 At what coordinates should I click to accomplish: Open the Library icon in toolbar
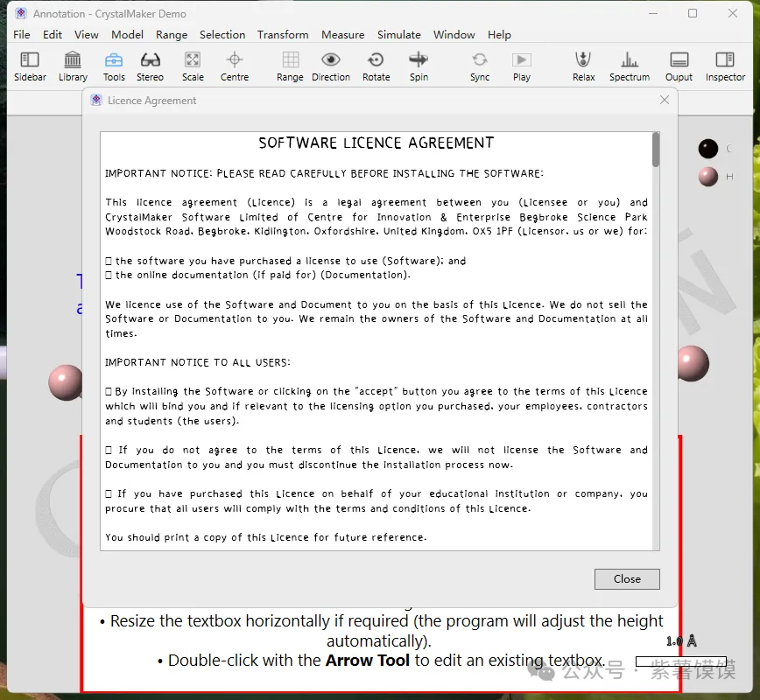tap(73, 60)
